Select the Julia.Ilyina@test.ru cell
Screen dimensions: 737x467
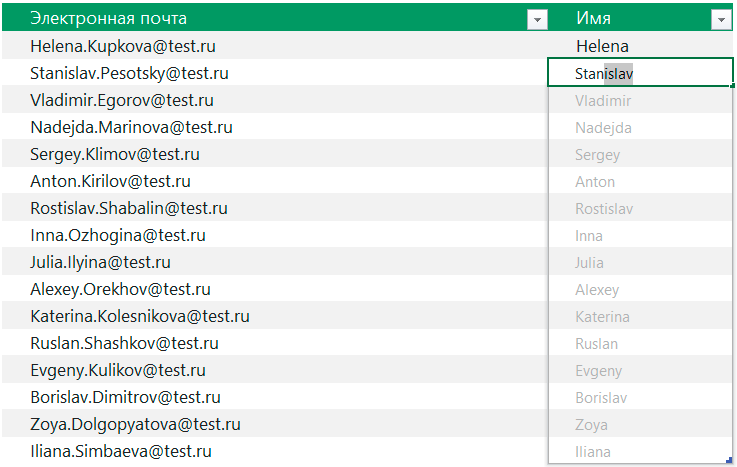pyautogui.click(x=275, y=262)
